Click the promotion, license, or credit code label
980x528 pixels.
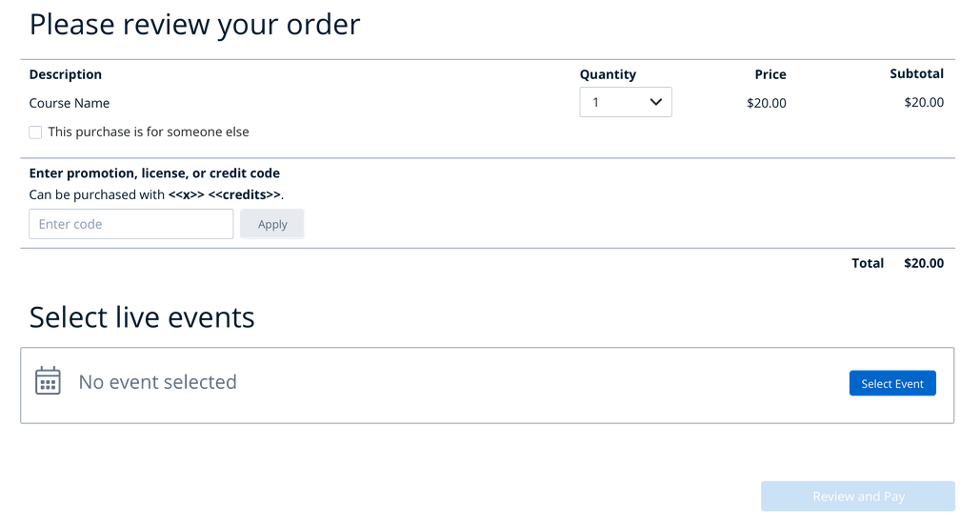pos(154,173)
